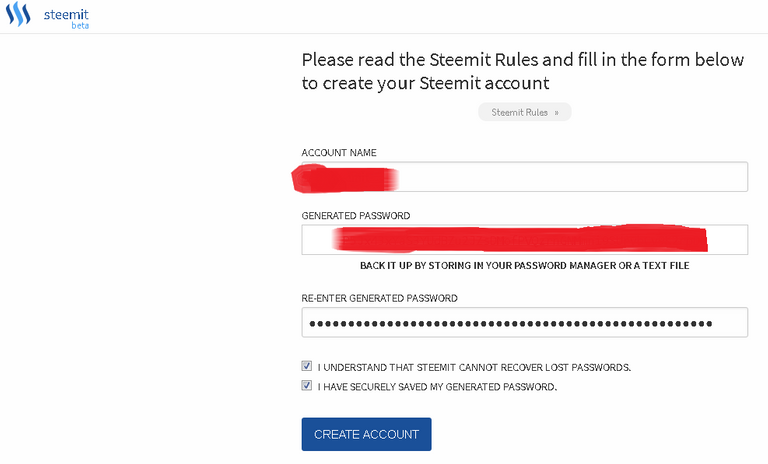The width and height of the screenshot is (768, 464).
Task: Click the 'I understand that Steemit cannot recover' label
Action: 474,367
